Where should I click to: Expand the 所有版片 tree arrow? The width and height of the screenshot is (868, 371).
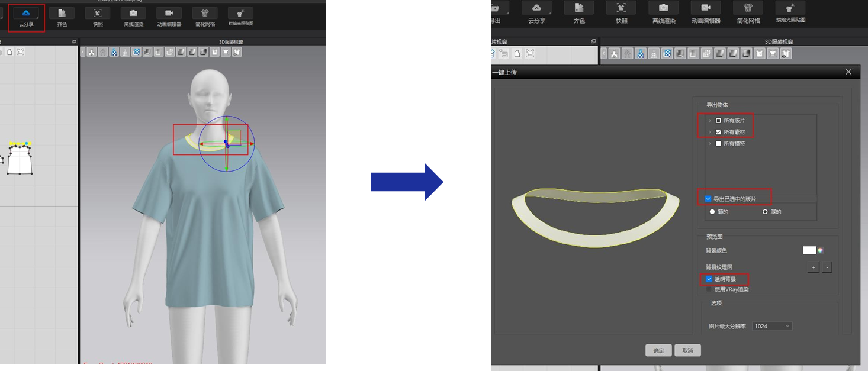point(709,121)
